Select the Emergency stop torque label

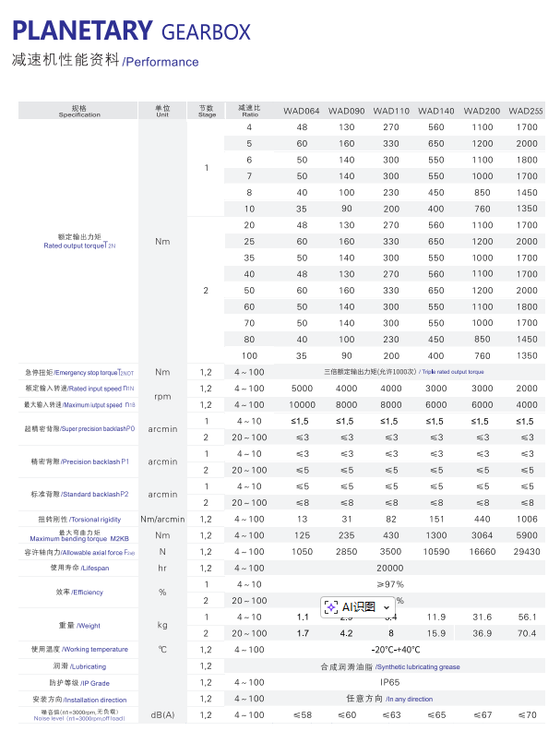(x=79, y=372)
